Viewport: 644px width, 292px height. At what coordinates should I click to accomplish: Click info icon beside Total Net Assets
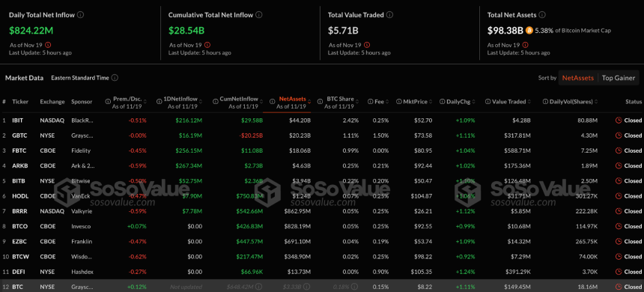coord(542,15)
